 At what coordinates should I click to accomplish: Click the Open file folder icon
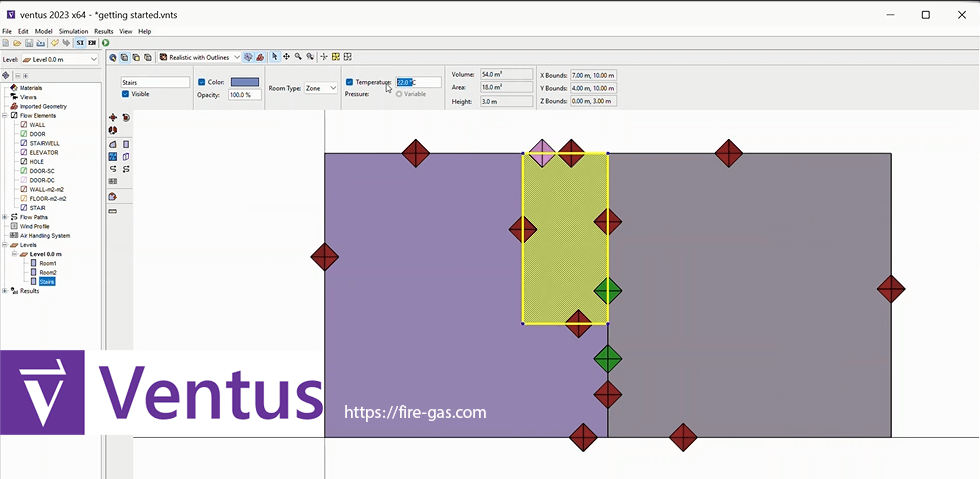click(x=17, y=43)
